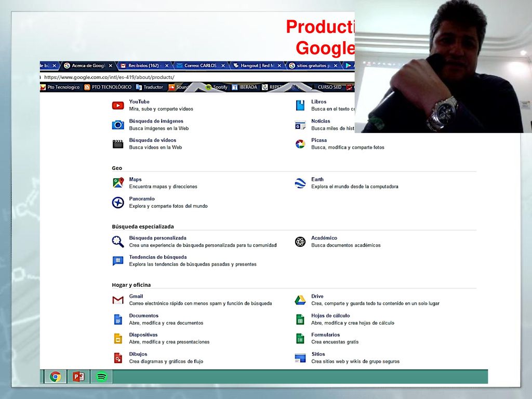This screenshot has height=399, width=532.
Task: Open the Búsqueda personalizada link
Action: [x=158, y=238]
